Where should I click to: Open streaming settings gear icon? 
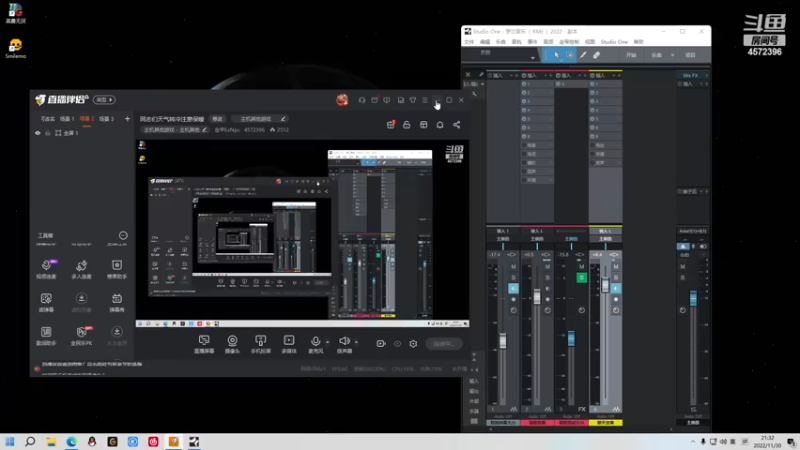413,344
